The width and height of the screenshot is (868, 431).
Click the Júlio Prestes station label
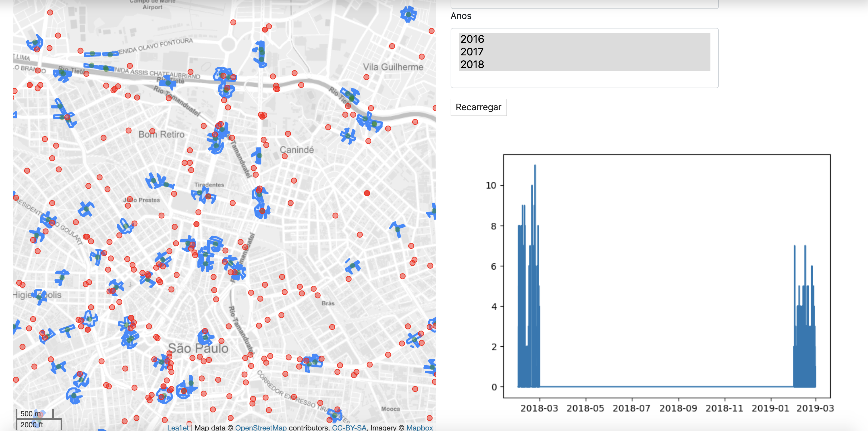point(142,200)
